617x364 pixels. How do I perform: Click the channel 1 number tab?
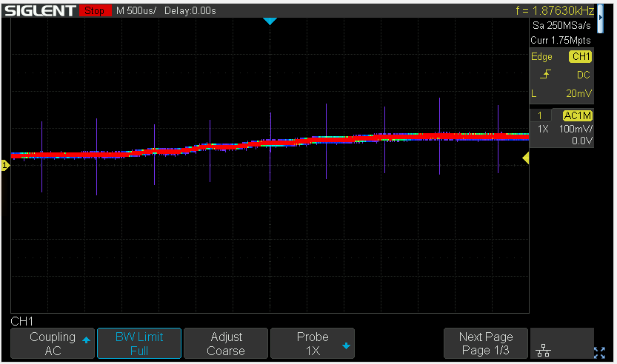click(540, 115)
